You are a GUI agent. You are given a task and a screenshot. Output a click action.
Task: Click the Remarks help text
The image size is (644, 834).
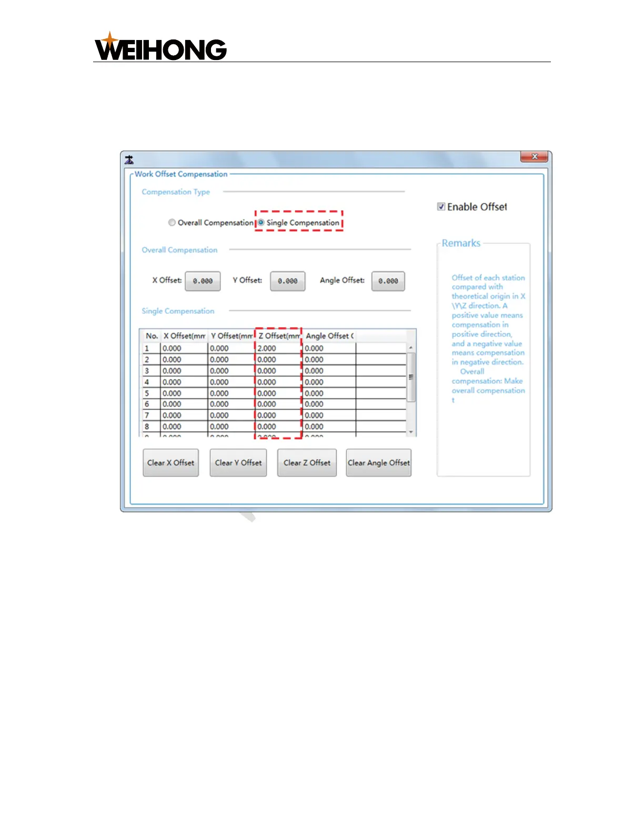[x=488, y=339]
